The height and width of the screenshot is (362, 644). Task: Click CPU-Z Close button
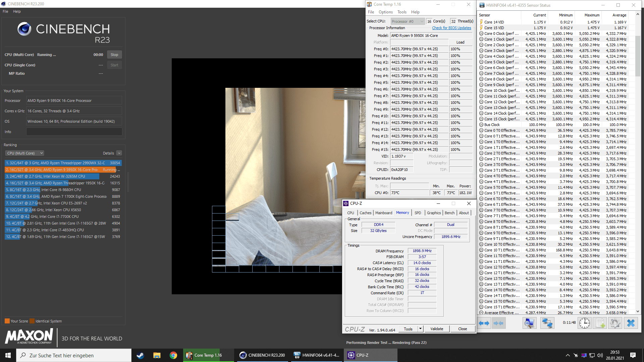click(x=463, y=329)
